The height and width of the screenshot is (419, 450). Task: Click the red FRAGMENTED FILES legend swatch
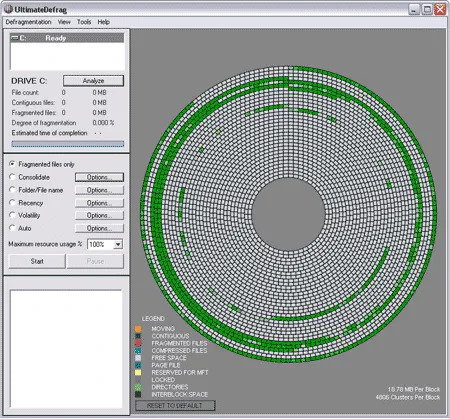click(x=138, y=343)
